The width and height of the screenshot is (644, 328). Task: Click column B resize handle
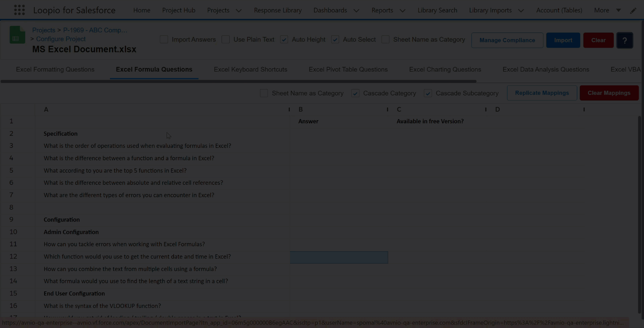[387, 110]
